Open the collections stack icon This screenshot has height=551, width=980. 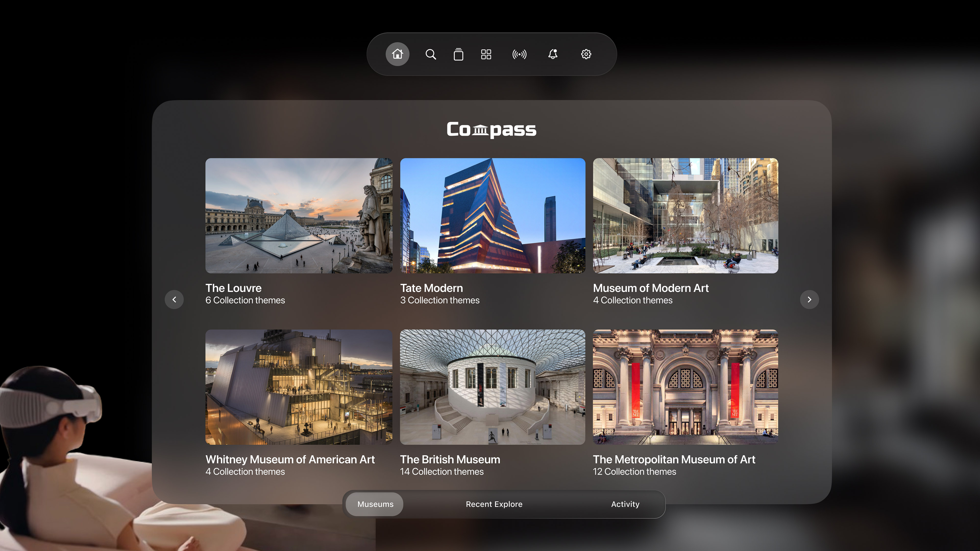coord(458,54)
